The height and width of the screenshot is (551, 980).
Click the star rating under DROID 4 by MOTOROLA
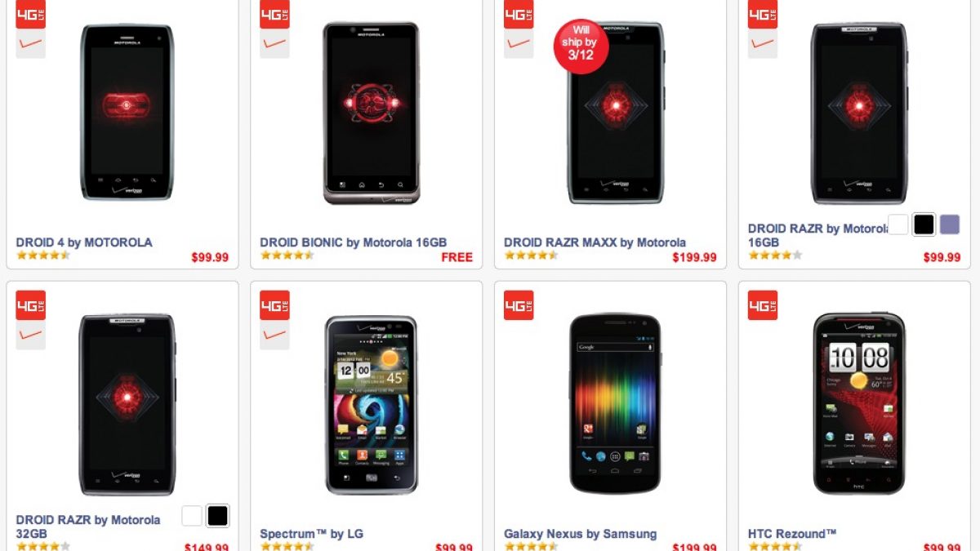tap(43, 256)
